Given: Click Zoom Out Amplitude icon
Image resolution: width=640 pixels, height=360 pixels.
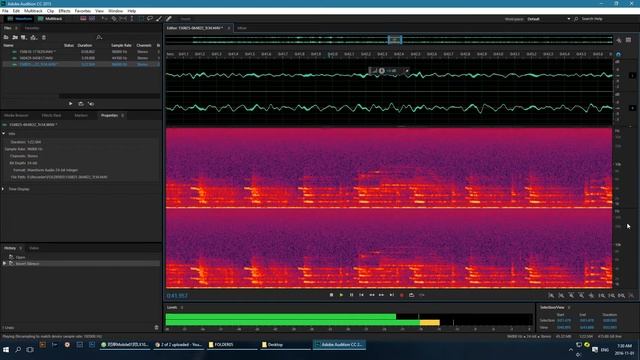Looking at the screenshot, I should [561, 296].
